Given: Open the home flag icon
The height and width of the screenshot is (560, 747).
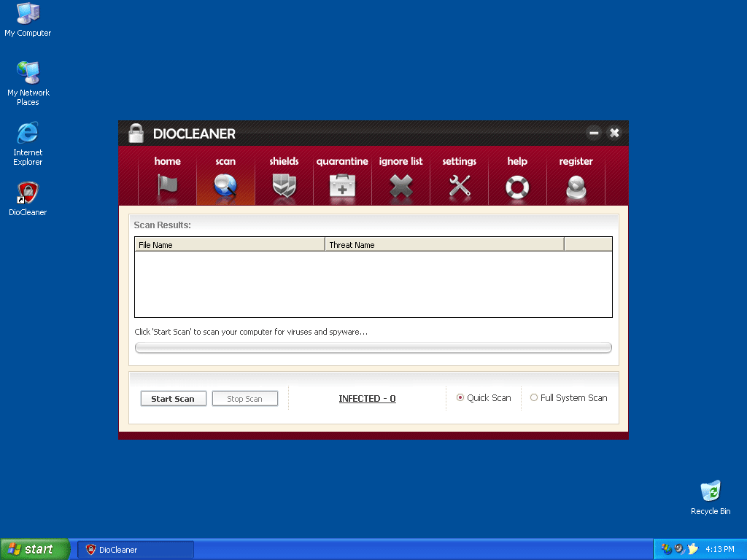Looking at the screenshot, I should pos(167,187).
